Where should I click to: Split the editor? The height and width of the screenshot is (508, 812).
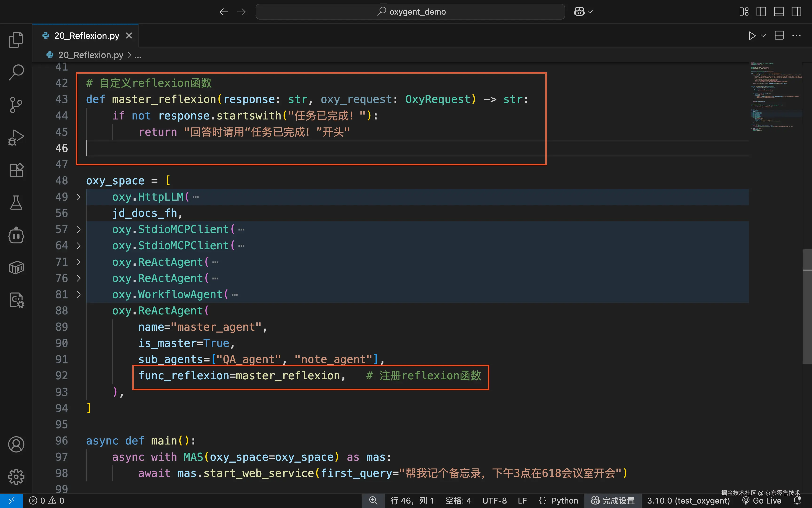click(779, 36)
